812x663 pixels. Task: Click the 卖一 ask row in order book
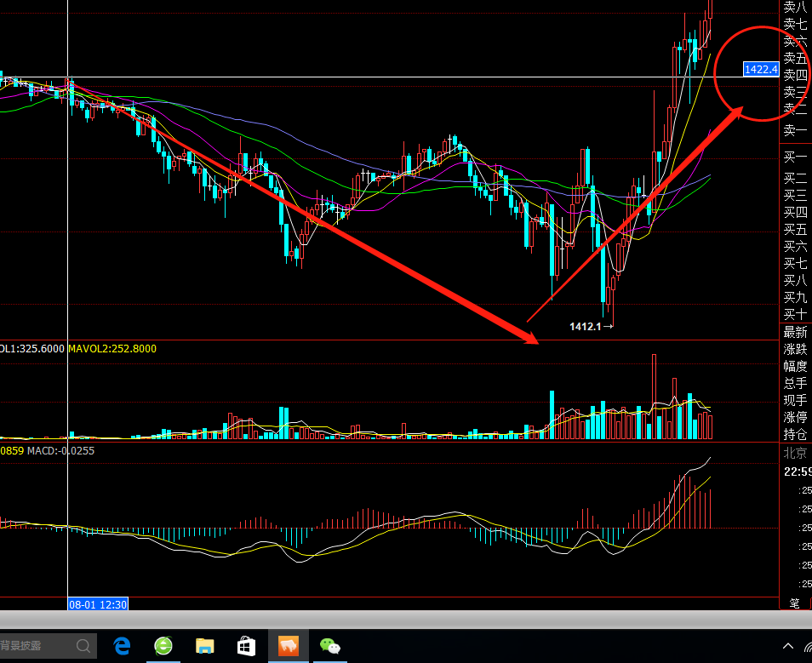[x=795, y=130]
